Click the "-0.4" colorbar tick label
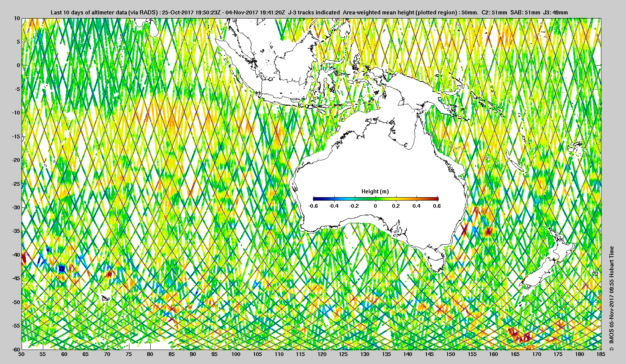Viewport: 626px width, 364px height. 334,206
